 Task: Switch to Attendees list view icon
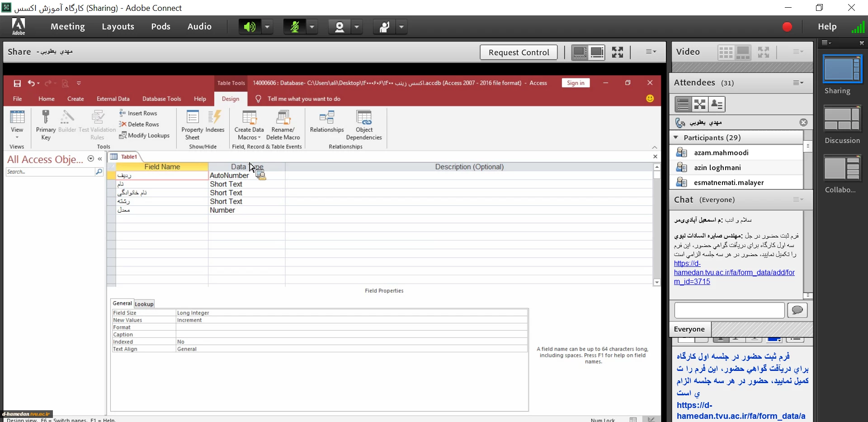click(683, 104)
